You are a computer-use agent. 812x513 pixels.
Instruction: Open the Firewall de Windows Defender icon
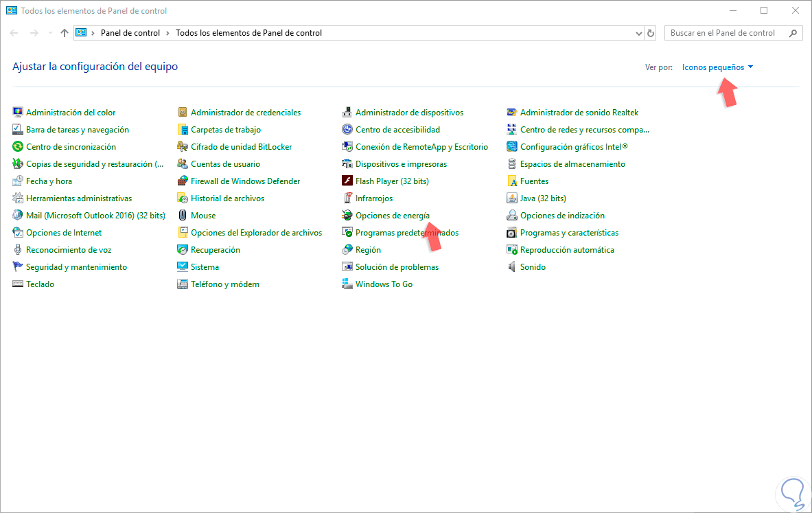(x=183, y=181)
